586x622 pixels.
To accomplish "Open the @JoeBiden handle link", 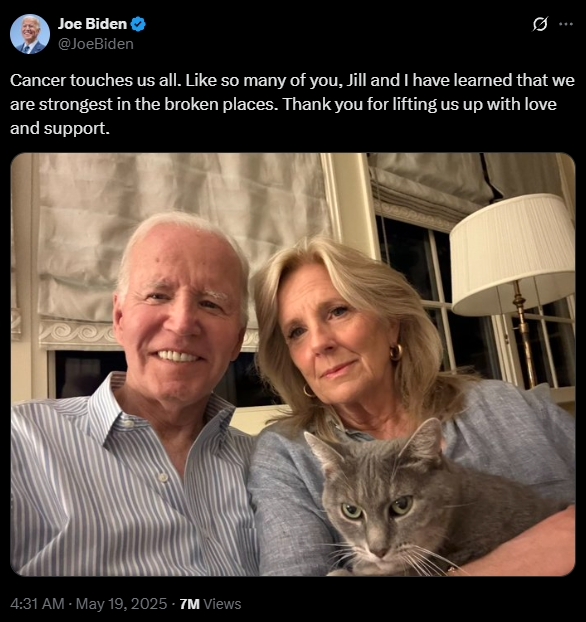I will pyautogui.click(x=96, y=44).
